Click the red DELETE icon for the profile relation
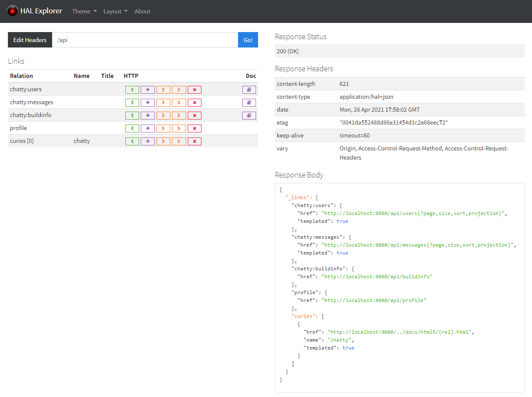Screen dimensions: 532x397 [194, 128]
